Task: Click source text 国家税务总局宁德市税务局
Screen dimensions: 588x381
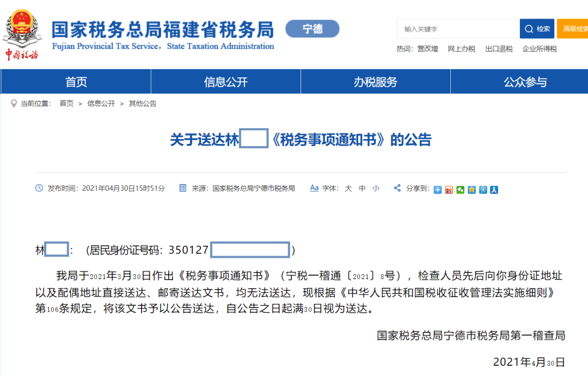Action: point(254,189)
